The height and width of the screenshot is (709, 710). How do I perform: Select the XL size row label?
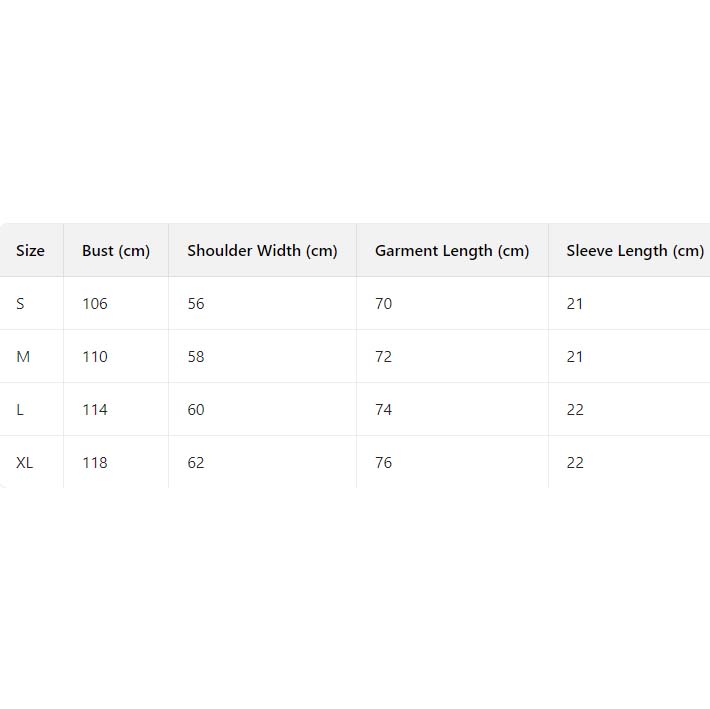(x=25, y=463)
